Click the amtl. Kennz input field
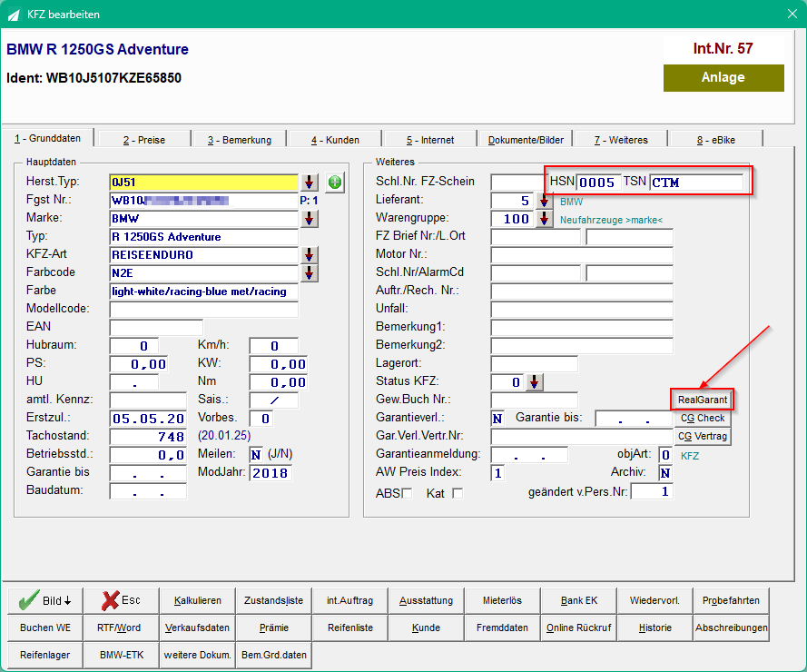 148,400
